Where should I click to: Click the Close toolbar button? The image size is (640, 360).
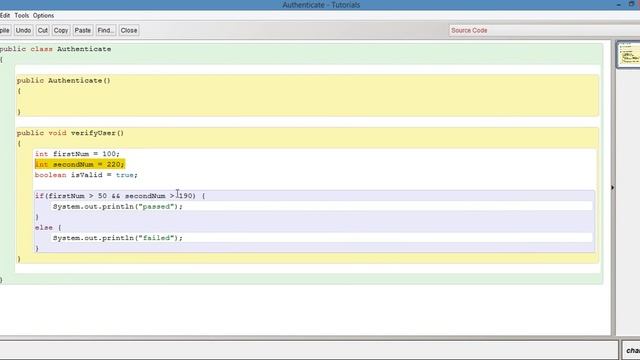(129, 30)
